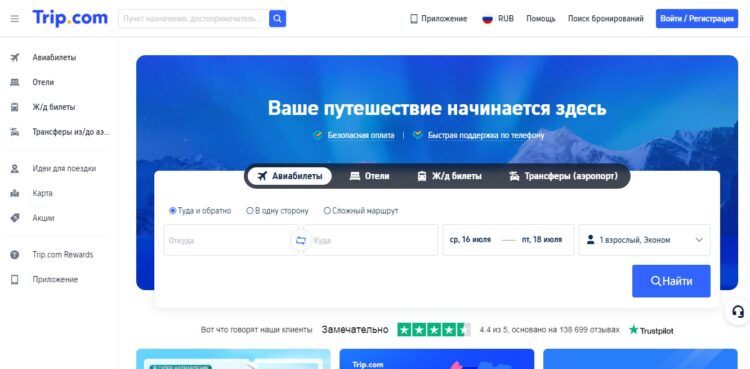Screen dimensions: 750x369
Task: Switch to Авиабилеты search tab
Action: point(290,176)
